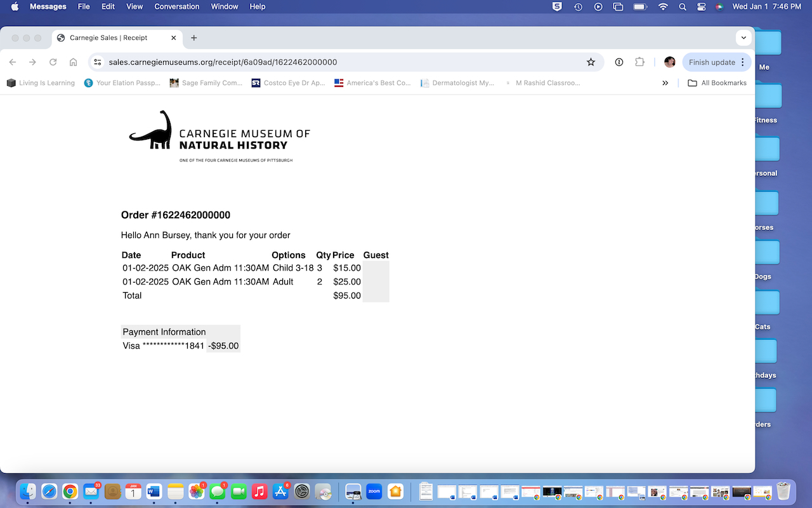Go to the browser home page
The height and width of the screenshot is (508, 812).
click(x=74, y=62)
